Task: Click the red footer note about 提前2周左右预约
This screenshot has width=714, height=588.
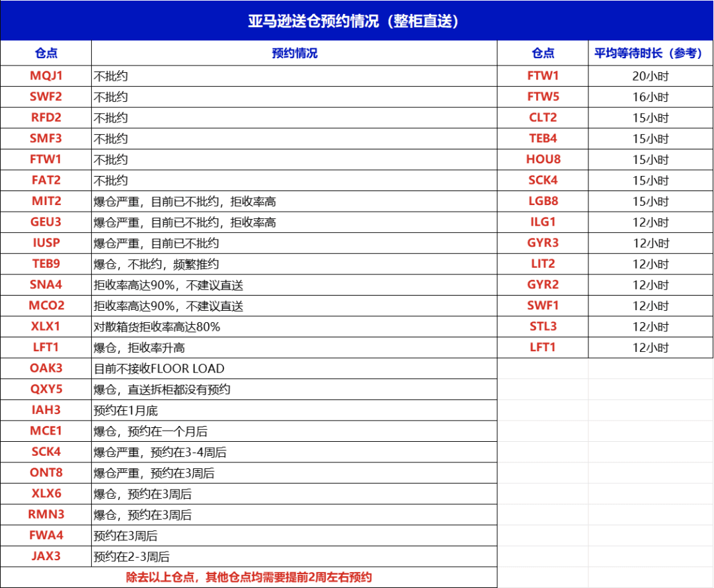Action: pyautogui.click(x=249, y=577)
